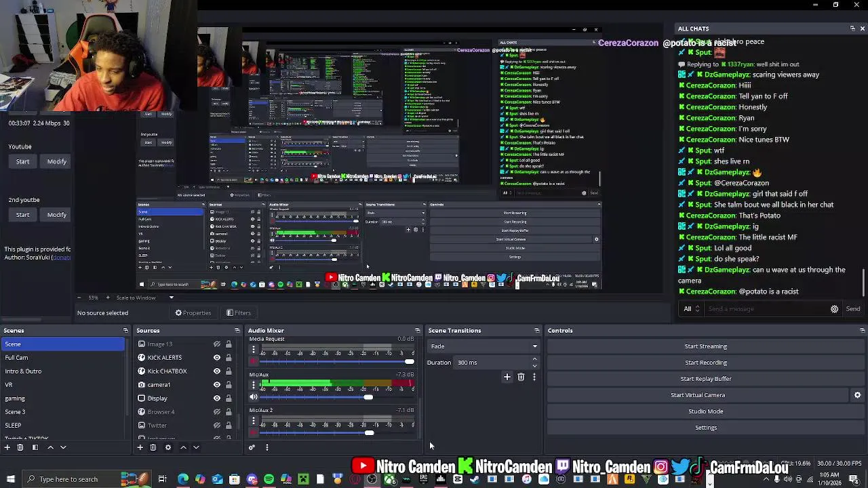Open the All chat channel selector
868x488 pixels.
click(x=692, y=309)
